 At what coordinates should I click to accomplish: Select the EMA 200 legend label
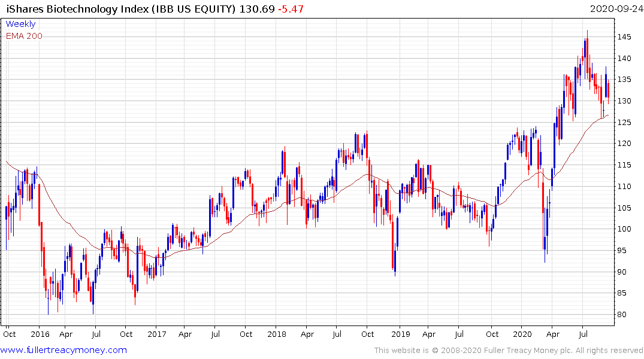[24, 36]
